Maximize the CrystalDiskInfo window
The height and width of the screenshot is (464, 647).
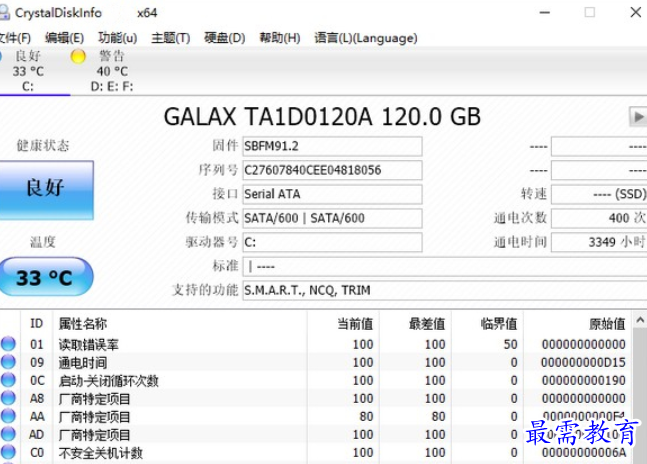pos(590,12)
